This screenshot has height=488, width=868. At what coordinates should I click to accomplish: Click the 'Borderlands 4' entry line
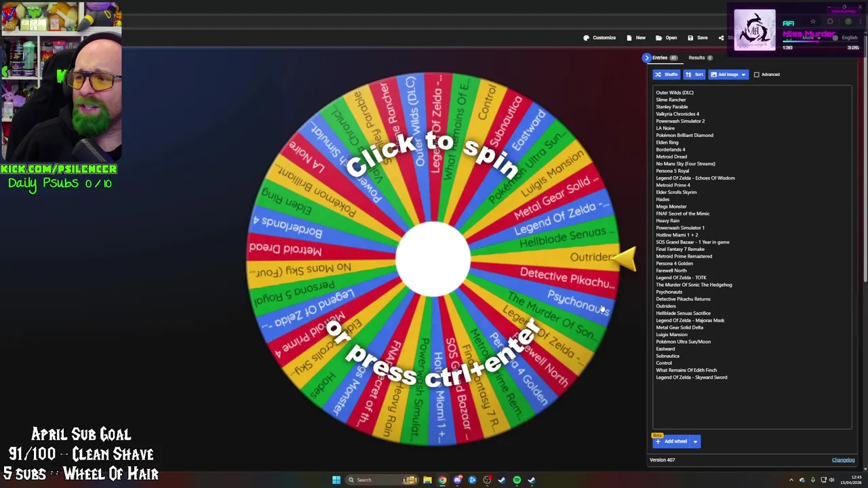(671, 150)
